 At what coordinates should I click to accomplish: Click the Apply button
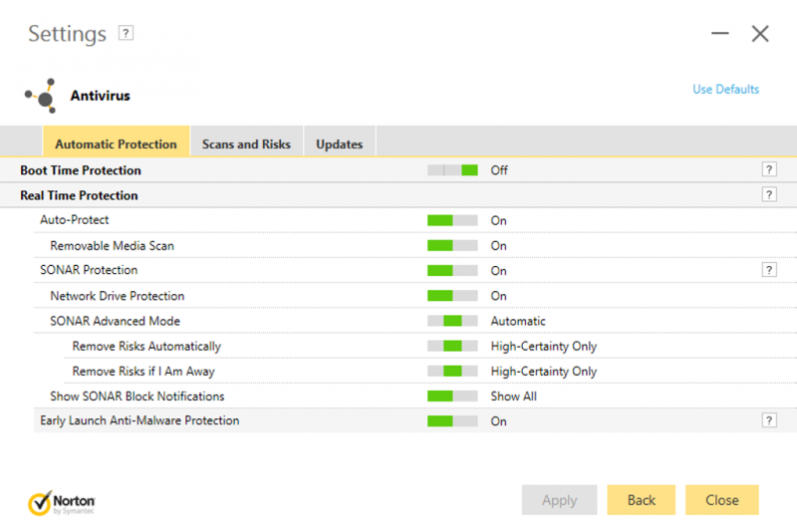(559, 500)
